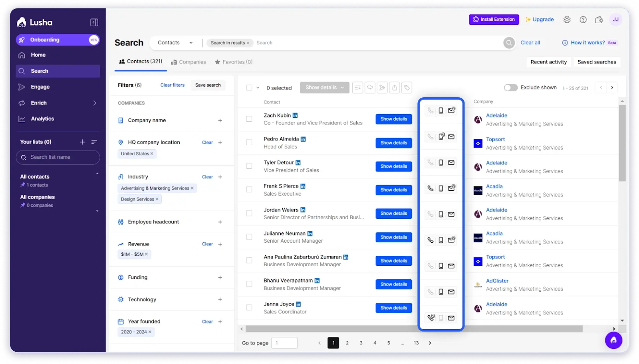Viewport: 639px width, 364px height.
Task: Click Clear filters link
Action: (x=173, y=85)
